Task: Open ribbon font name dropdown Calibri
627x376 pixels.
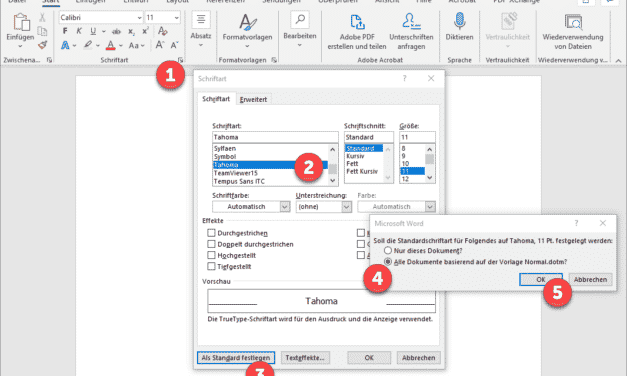Action: 139,18
